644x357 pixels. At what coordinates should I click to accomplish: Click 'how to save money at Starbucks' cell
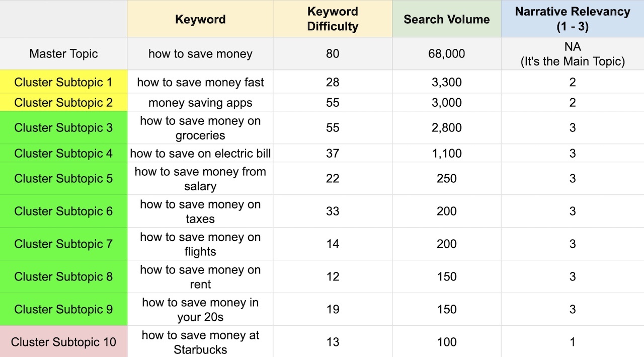200,341
